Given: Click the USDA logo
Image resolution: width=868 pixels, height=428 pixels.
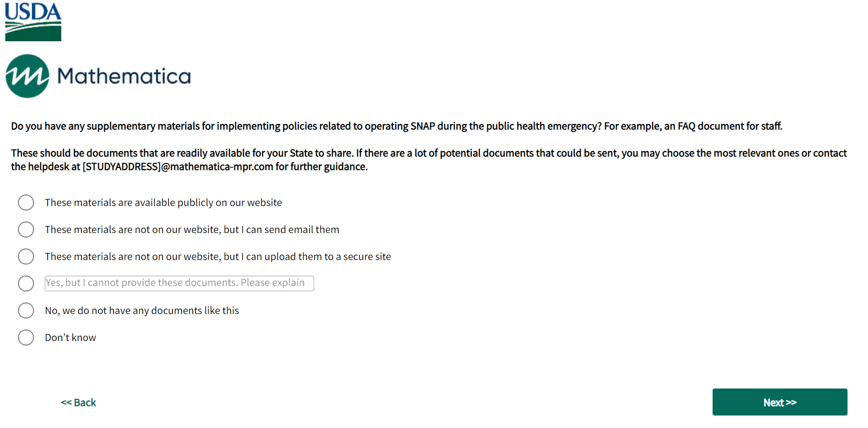Looking at the screenshot, I should 33,22.
